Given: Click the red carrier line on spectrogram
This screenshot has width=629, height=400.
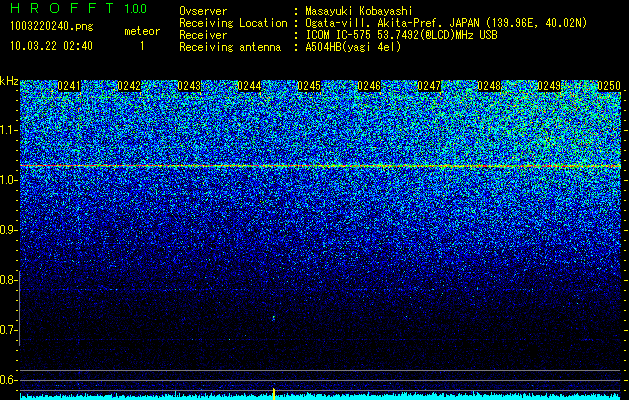Looking at the screenshot, I should click(320, 166).
